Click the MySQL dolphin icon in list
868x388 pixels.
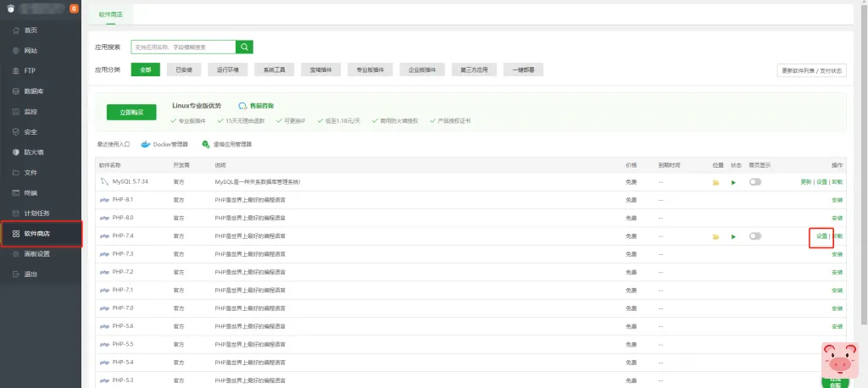pos(104,181)
